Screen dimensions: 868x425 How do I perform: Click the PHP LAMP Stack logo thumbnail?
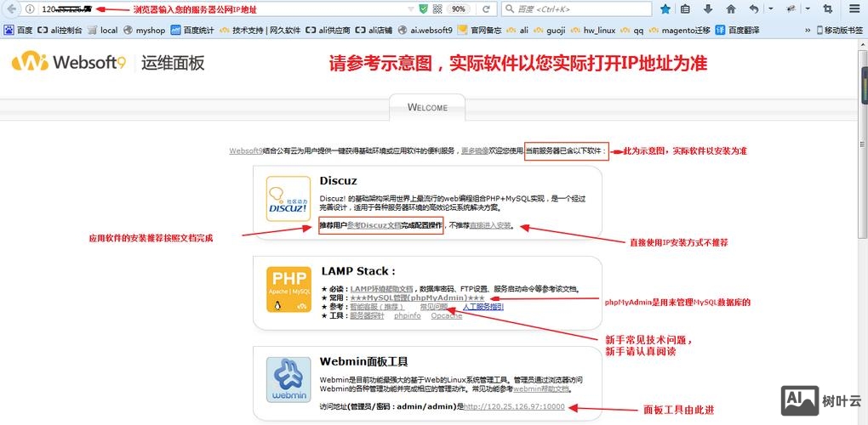288,290
